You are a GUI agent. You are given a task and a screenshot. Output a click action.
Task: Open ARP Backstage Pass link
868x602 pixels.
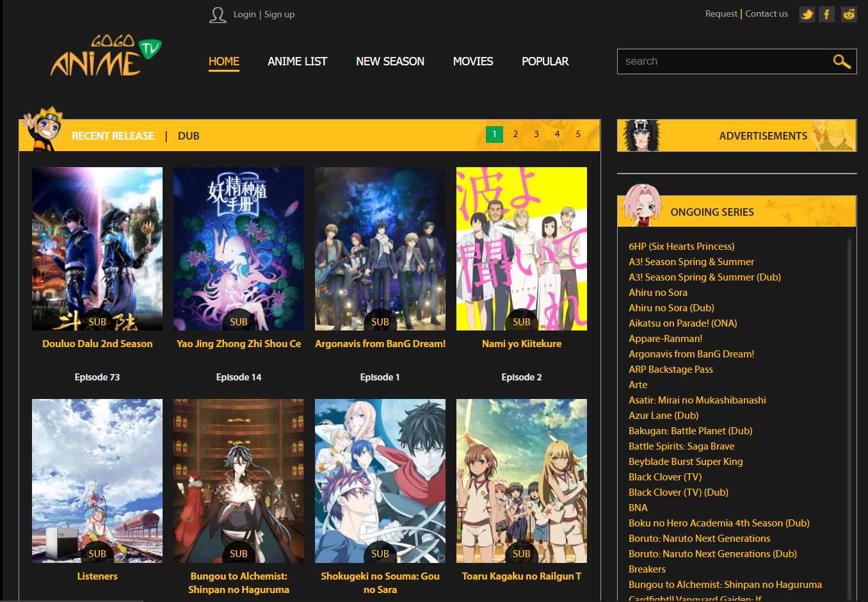(x=671, y=370)
